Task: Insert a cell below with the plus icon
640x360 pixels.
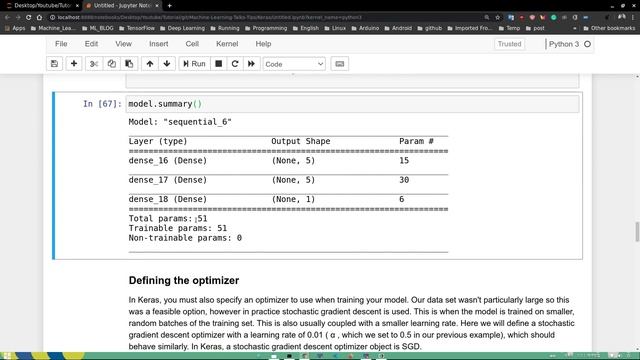Action: click(x=74, y=64)
